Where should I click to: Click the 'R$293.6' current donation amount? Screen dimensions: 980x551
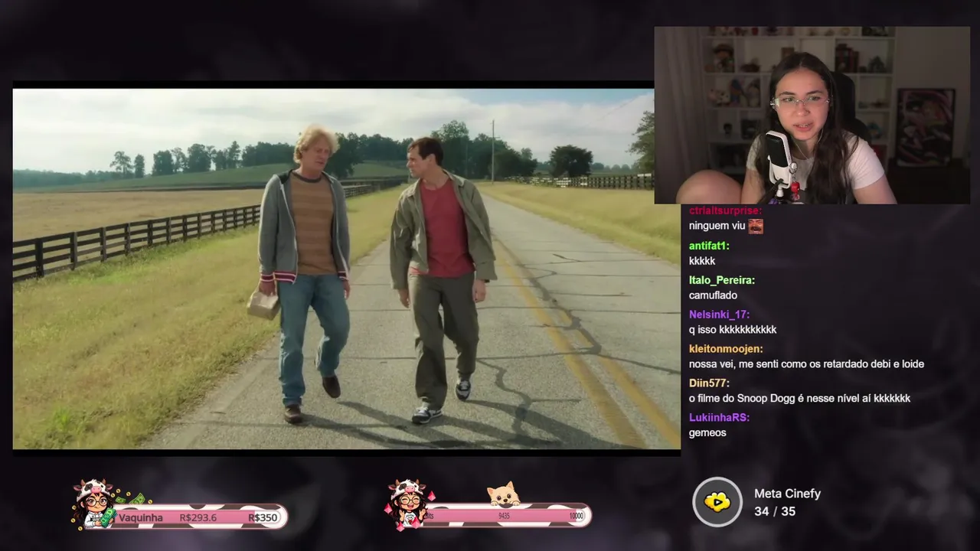(198, 517)
